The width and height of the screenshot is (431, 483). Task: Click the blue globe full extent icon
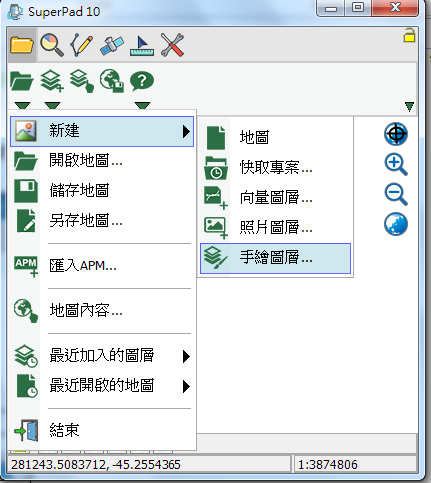pos(396,224)
